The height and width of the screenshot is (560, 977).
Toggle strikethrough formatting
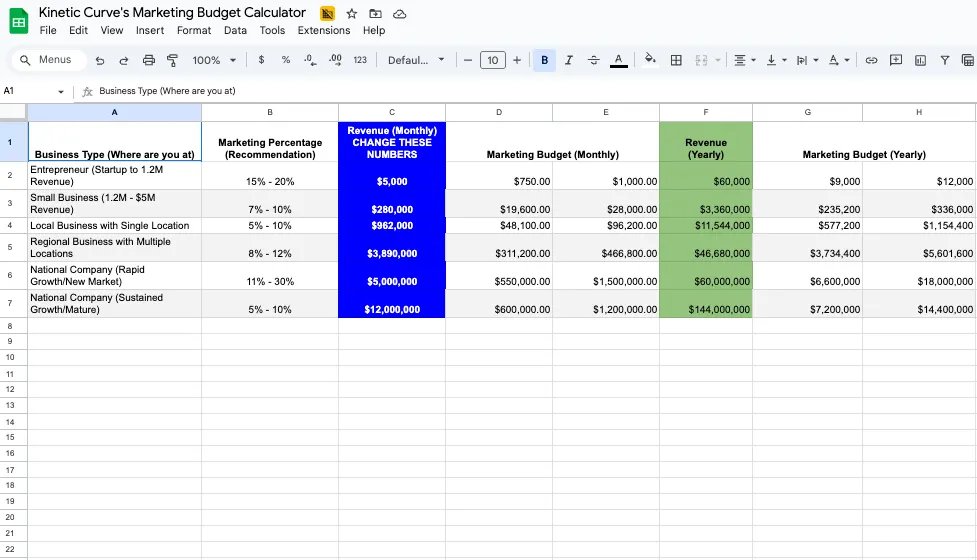point(594,60)
